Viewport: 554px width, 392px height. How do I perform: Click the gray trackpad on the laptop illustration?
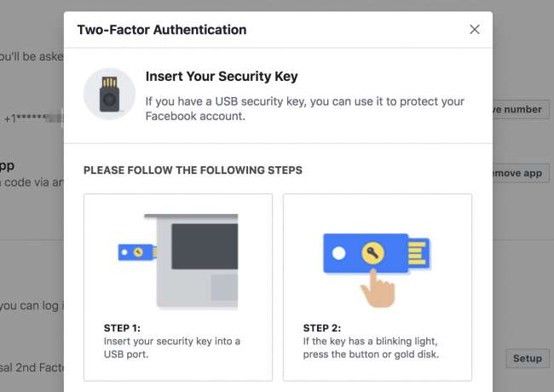pos(223,286)
